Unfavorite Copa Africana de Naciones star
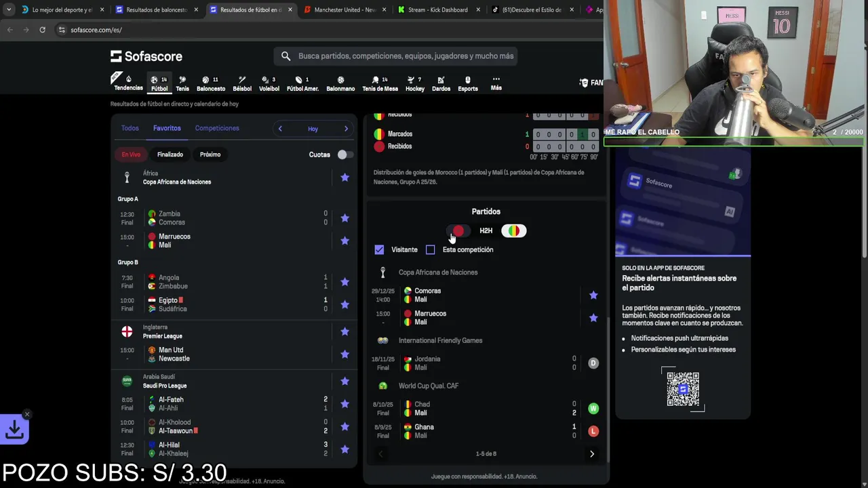Viewport: 868px width, 488px height. [x=344, y=178]
